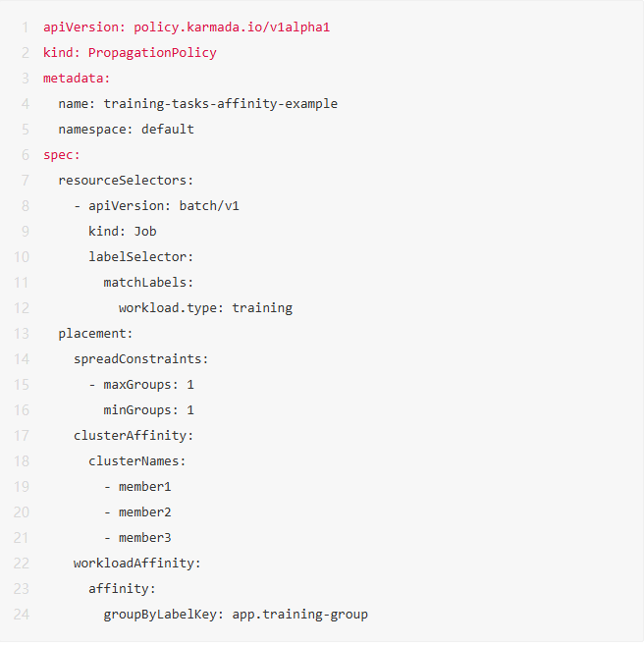Click the labelSelector key

[138, 256]
